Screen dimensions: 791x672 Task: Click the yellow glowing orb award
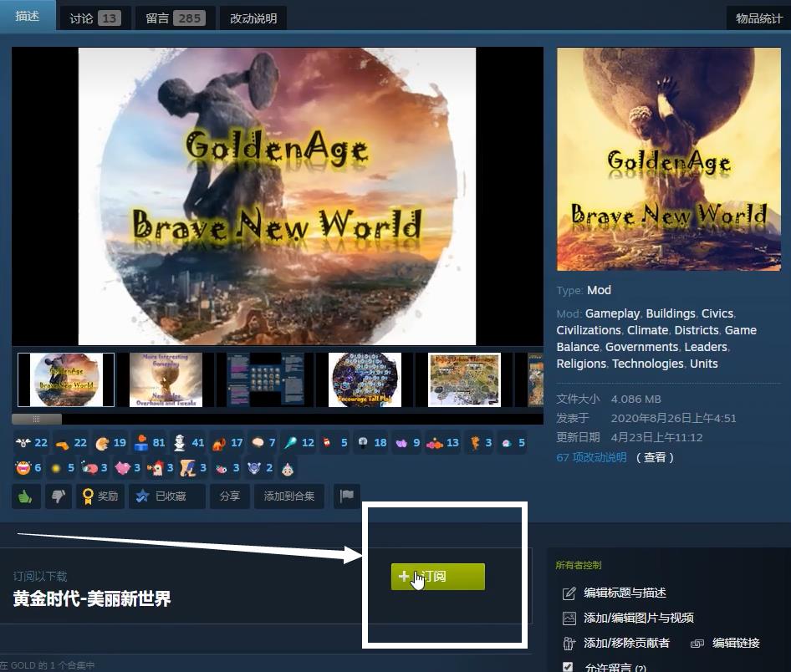62,468
